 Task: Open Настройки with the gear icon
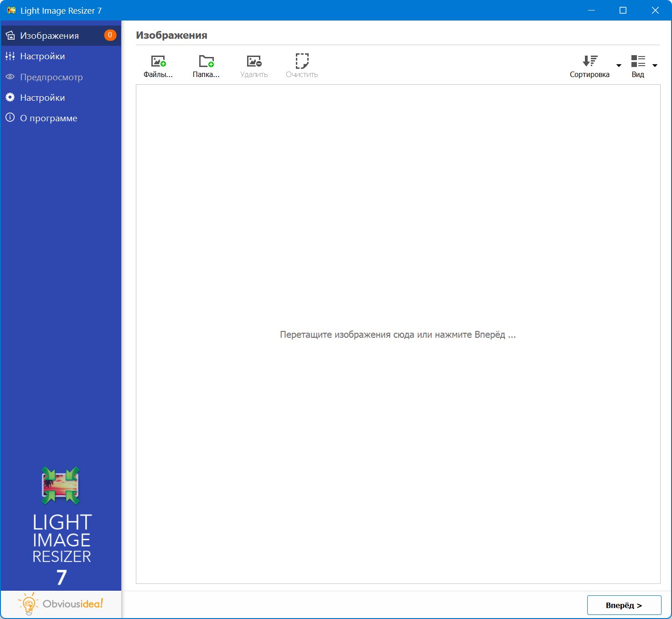click(x=42, y=98)
